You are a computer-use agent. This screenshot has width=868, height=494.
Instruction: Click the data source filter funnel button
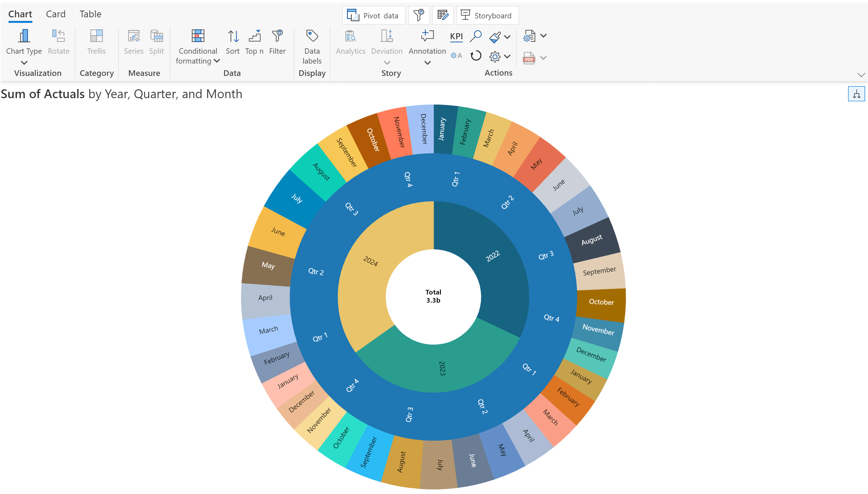click(x=419, y=15)
